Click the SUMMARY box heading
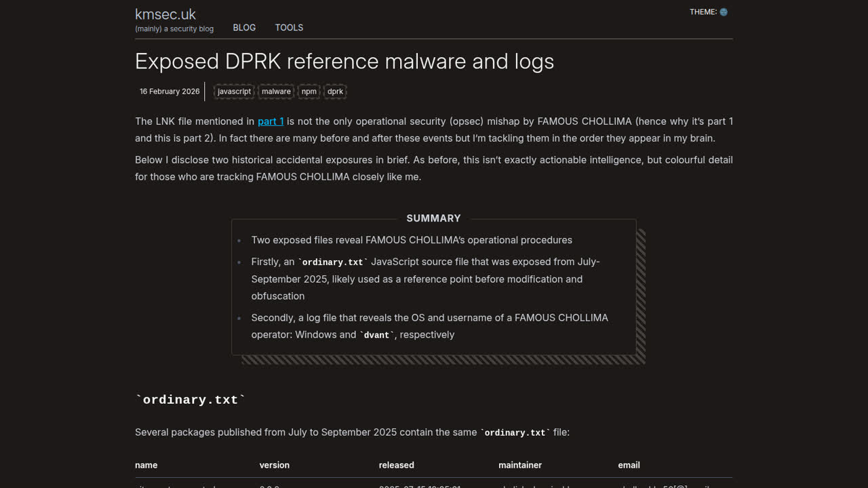 click(x=433, y=218)
